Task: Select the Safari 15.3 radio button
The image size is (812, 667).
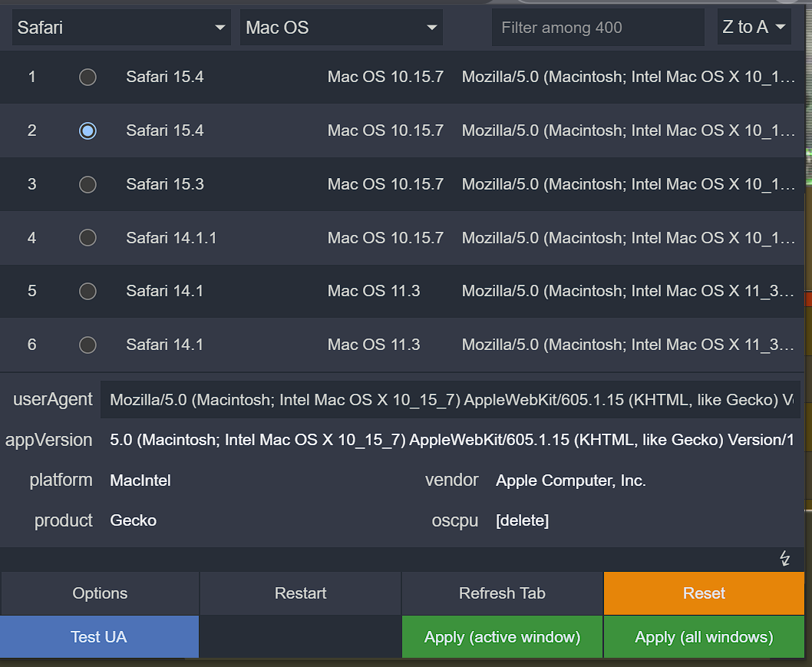Action: click(x=88, y=184)
